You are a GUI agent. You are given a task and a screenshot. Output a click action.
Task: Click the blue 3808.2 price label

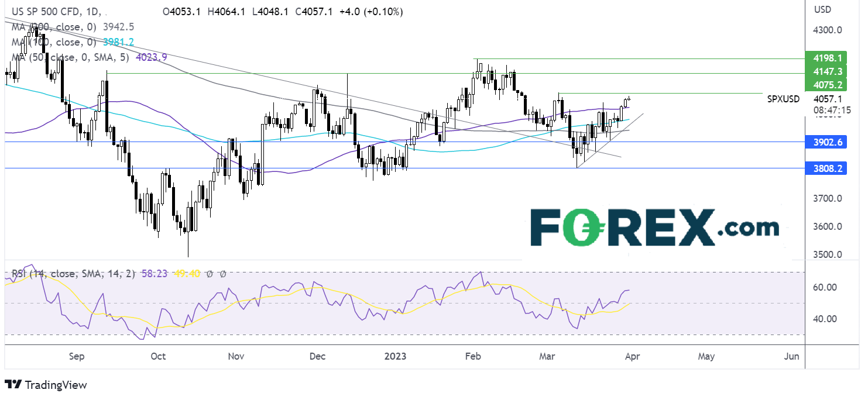(827, 168)
